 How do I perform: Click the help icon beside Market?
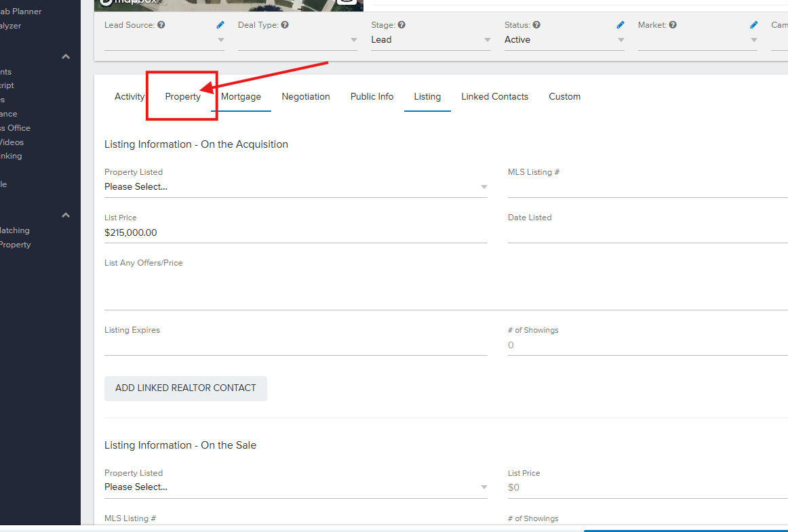(x=673, y=25)
